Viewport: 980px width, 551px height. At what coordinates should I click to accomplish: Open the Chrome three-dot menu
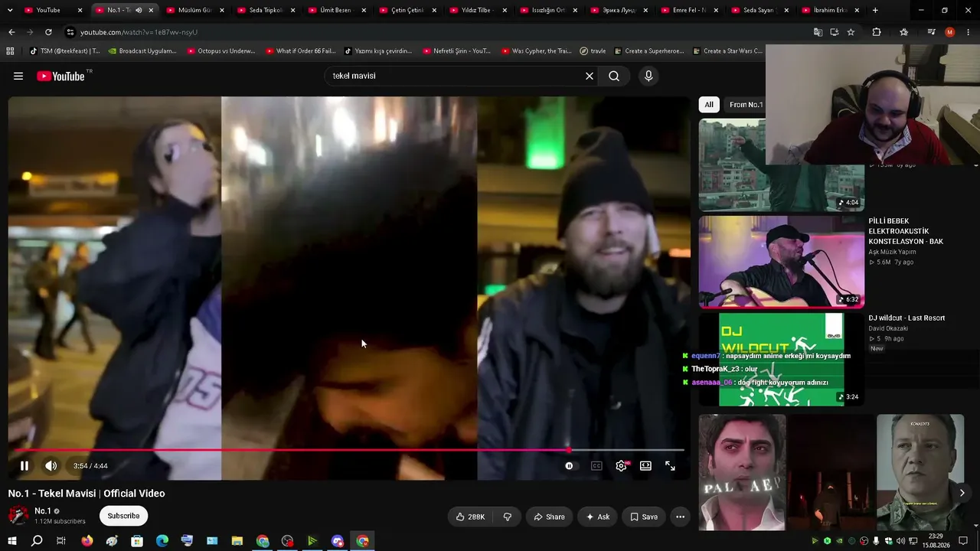(x=969, y=32)
